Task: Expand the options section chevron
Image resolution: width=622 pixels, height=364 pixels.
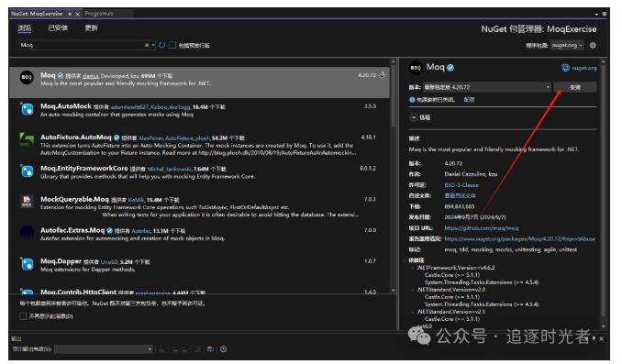Action: pos(414,117)
